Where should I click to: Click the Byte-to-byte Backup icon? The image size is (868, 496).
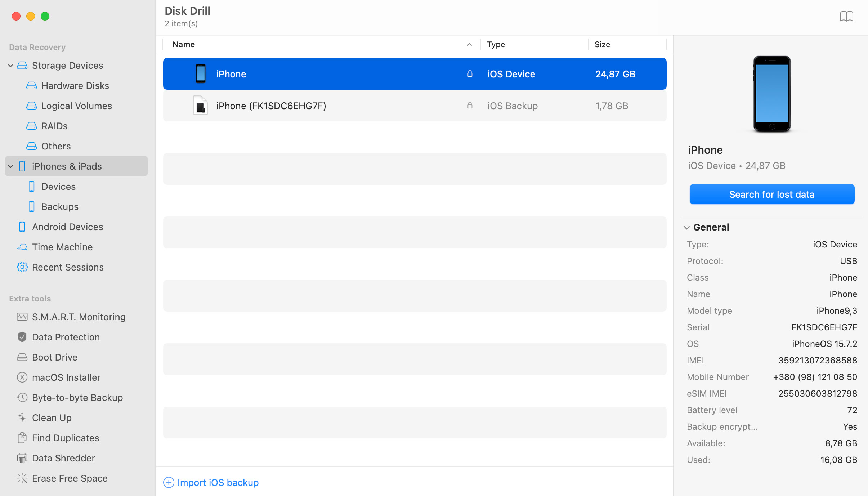[22, 398]
